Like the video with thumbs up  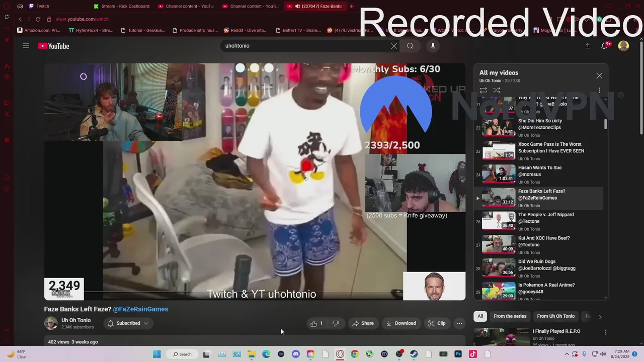(317, 323)
